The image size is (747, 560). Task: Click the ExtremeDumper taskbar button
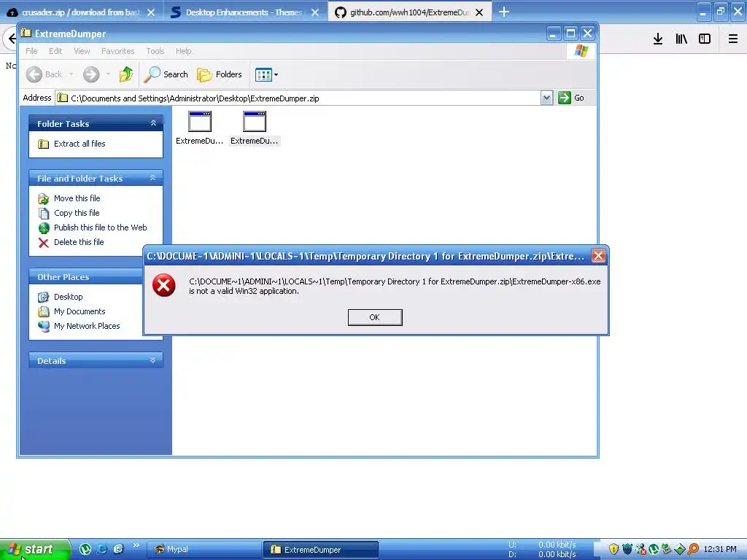tap(321, 550)
